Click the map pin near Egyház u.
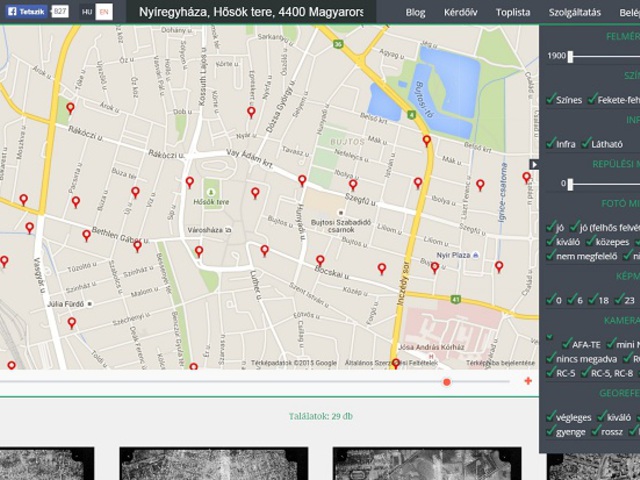640x480 pixels. pos(251,112)
